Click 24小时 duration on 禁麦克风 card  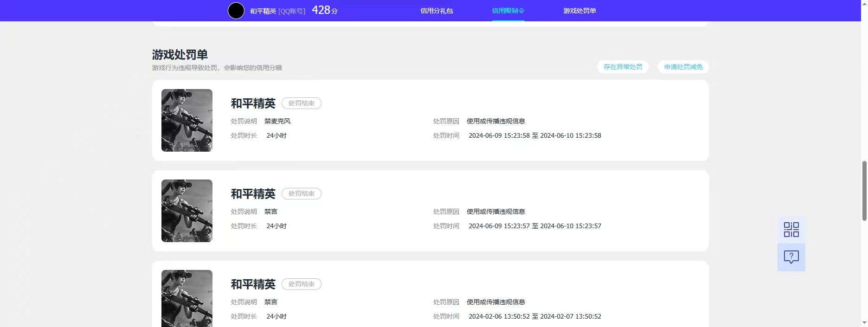[276, 135]
